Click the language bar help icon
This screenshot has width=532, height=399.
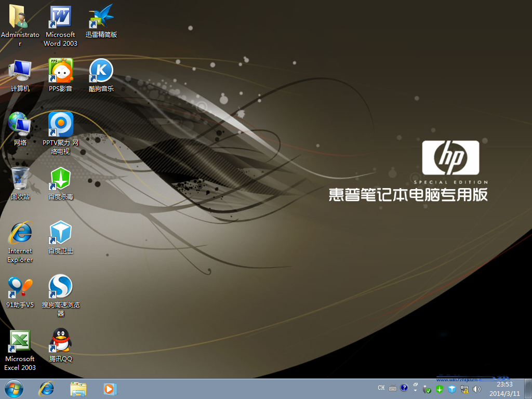404,388
